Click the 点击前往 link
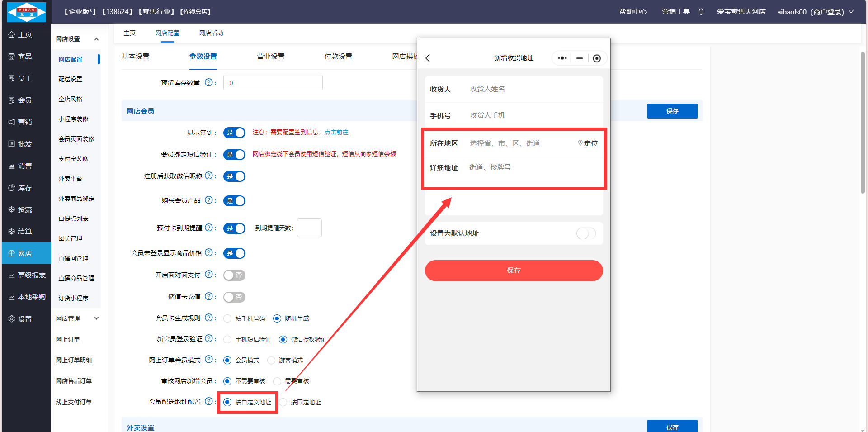This screenshot has height=432, width=868. pyautogui.click(x=336, y=132)
